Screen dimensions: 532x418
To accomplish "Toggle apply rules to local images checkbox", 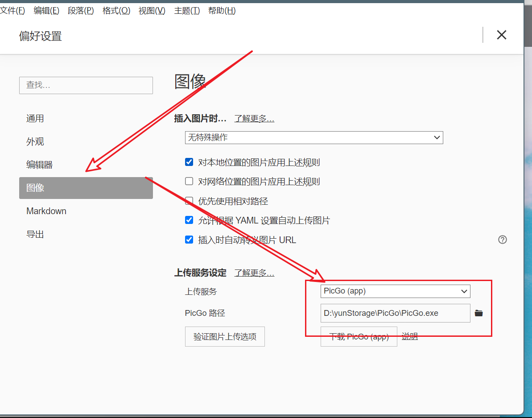I will click(189, 162).
